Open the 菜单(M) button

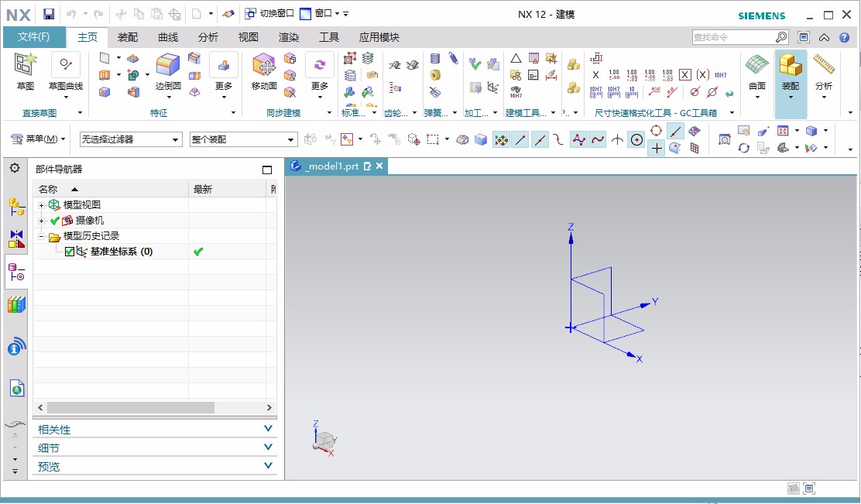coord(35,139)
